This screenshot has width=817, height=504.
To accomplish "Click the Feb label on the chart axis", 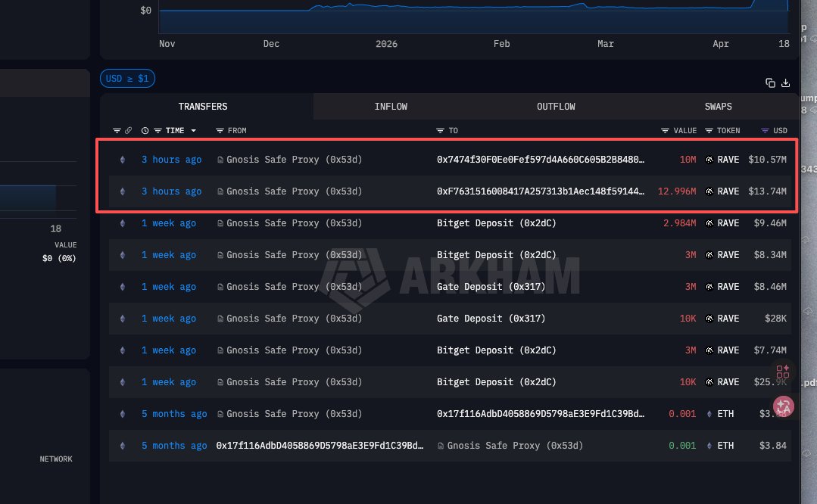I will tap(502, 44).
